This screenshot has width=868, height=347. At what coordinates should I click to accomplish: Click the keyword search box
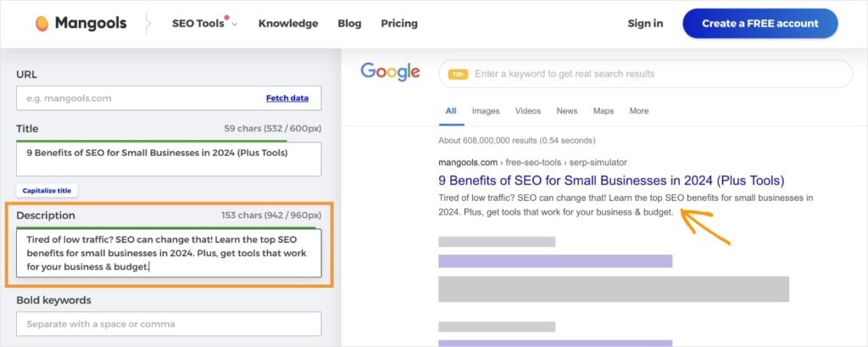click(645, 74)
